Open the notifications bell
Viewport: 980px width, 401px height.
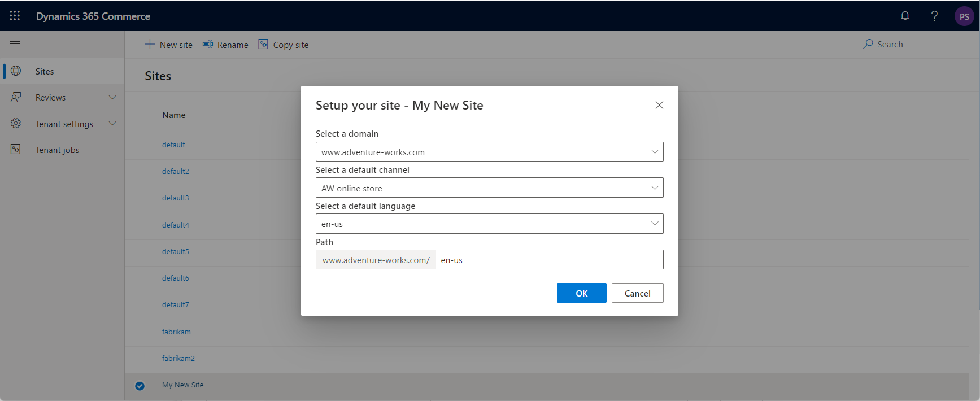[905, 16]
